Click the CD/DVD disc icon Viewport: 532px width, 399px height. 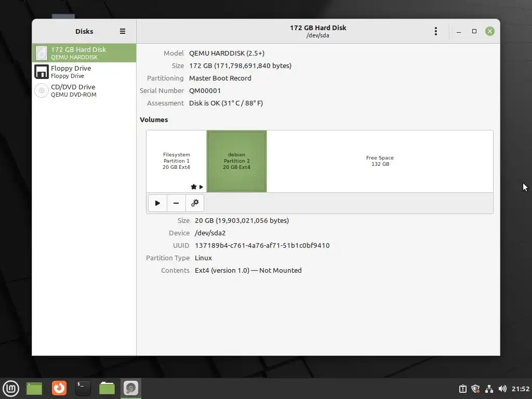click(42, 90)
